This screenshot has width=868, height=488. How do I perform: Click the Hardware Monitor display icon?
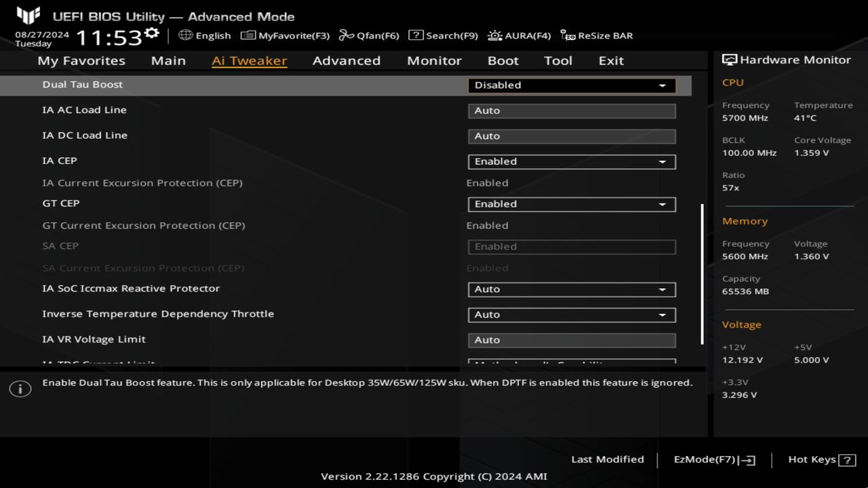(x=730, y=60)
